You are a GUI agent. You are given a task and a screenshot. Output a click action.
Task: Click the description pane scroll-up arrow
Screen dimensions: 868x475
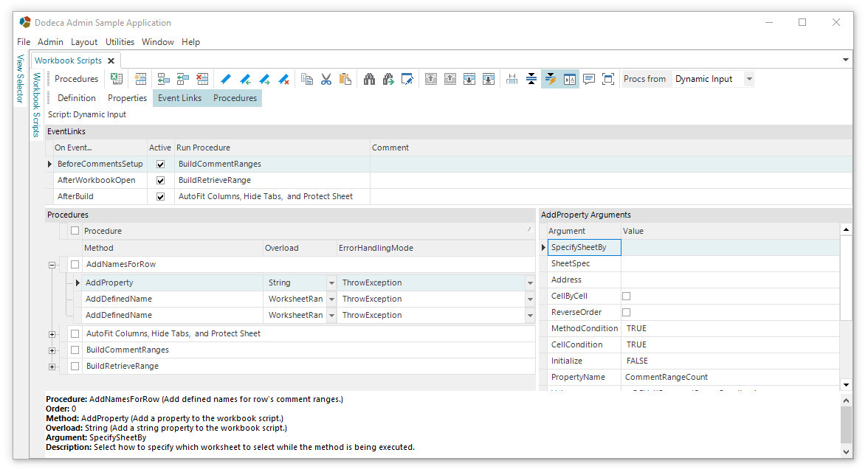pos(846,401)
